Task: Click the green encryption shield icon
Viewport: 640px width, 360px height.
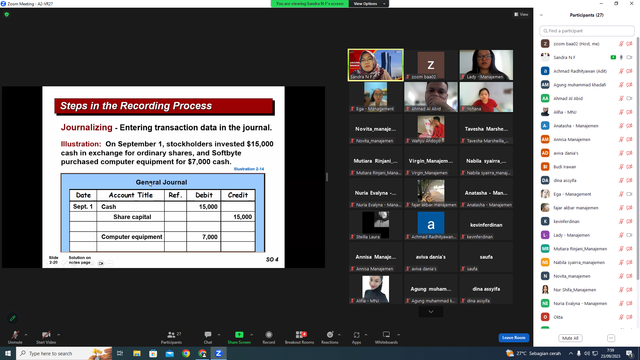Action: [7, 14]
